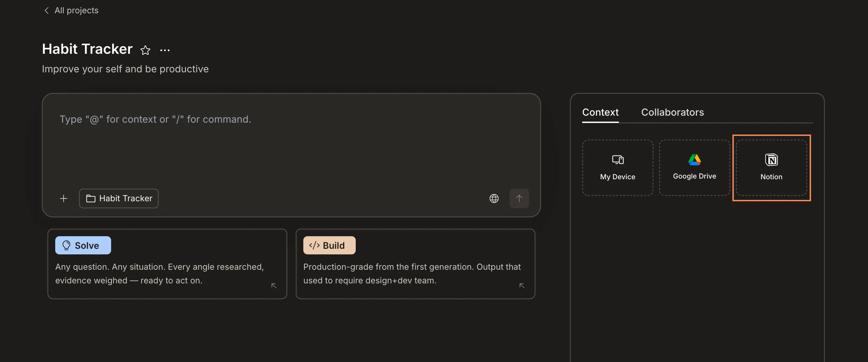Select the lightbulb icon on the Solve card
Screen dimensions: 868x362
[x=66, y=245]
